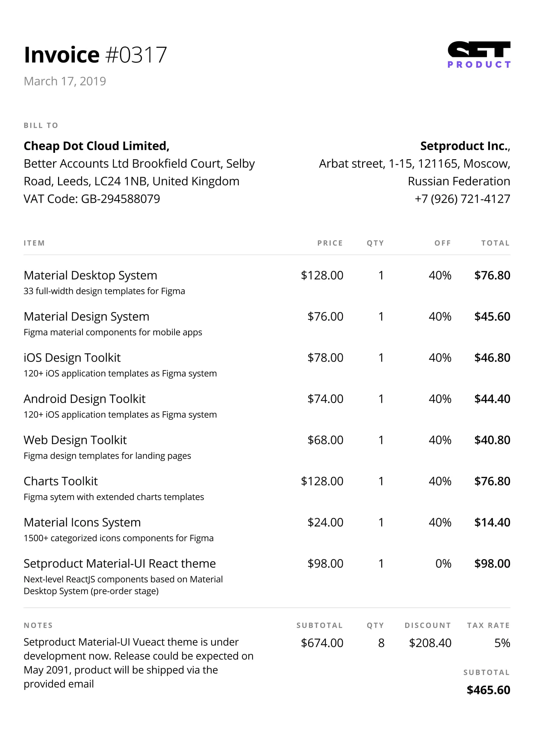Click the Material Icons System total $14.40
534x756 pixels.
click(x=492, y=522)
